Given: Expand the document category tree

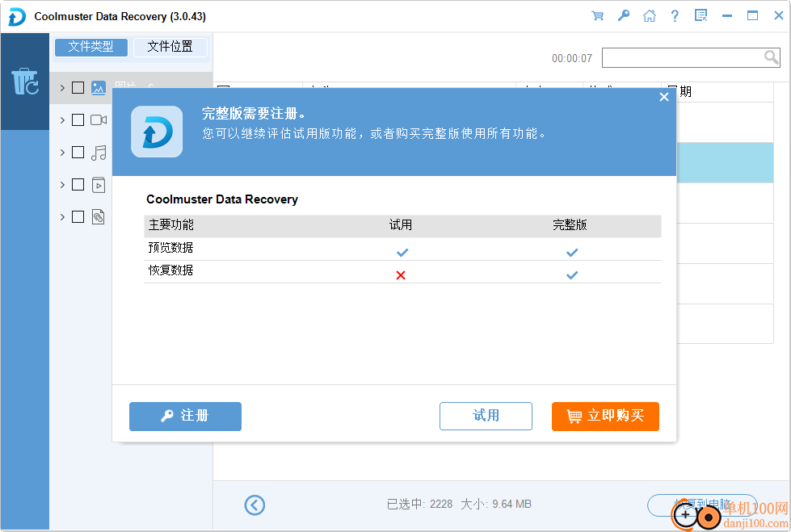Looking at the screenshot, I should click(x=62, y=217).
